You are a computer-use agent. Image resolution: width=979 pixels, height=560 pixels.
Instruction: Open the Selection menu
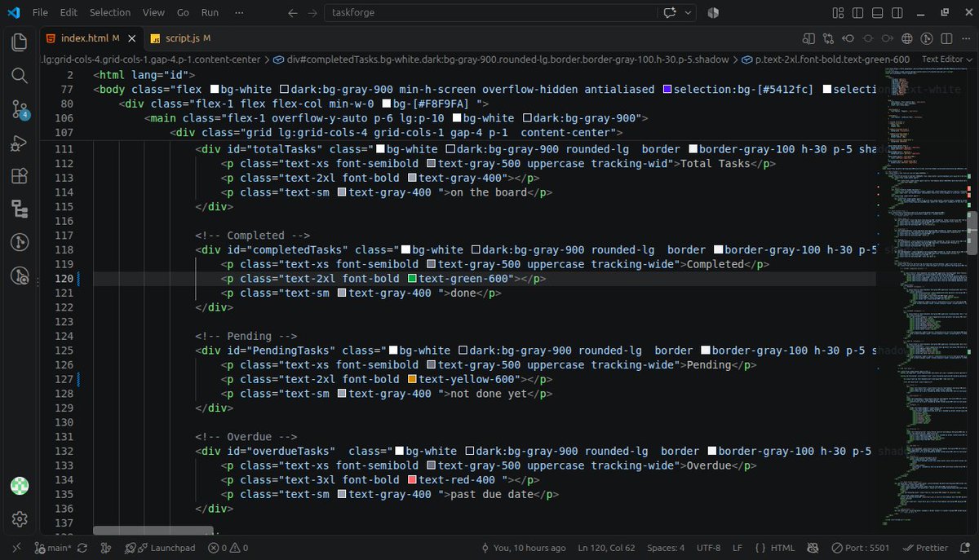coord(110,12)
